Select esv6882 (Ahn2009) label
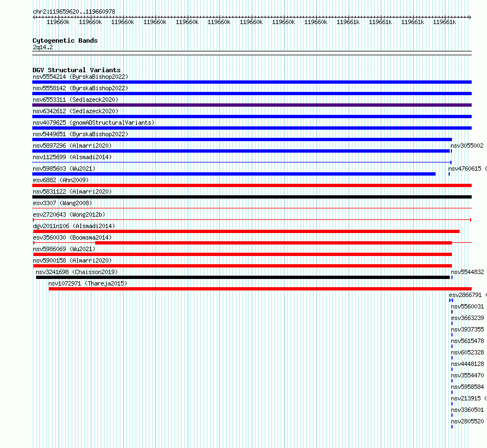 click(x=61, y=180)
